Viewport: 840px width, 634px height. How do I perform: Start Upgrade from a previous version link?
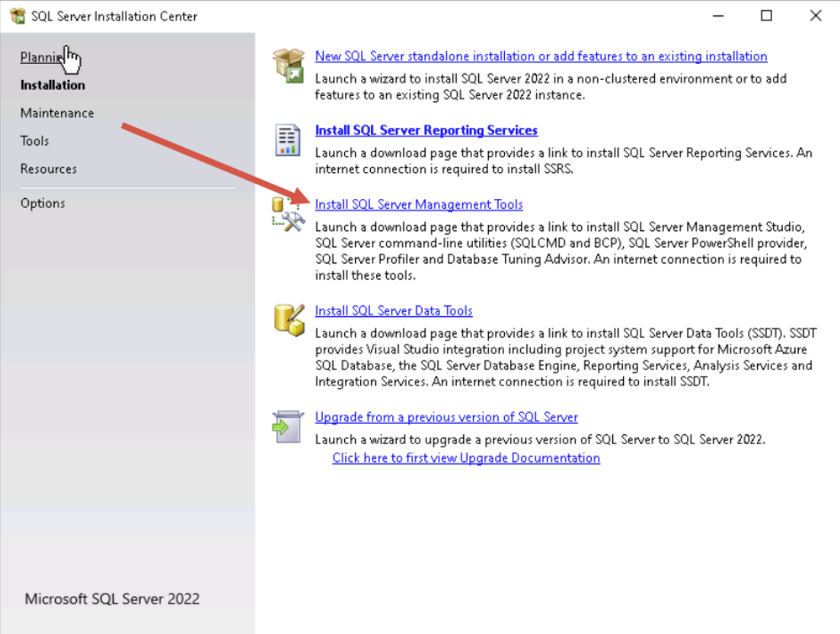pyautogui.click(x=446, y=416)
